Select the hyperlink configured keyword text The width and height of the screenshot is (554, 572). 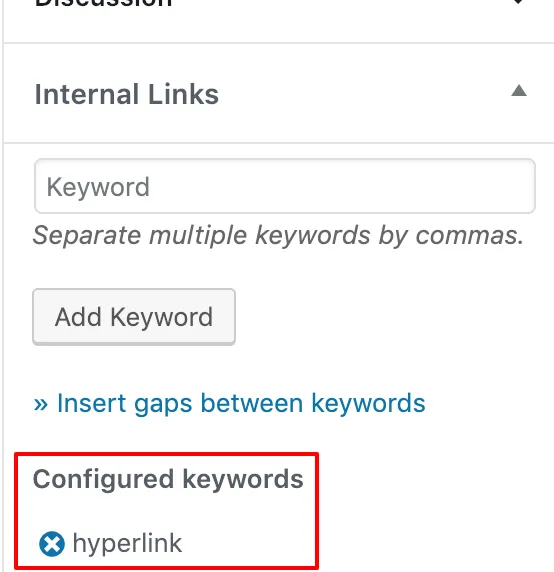pos(127,543)
